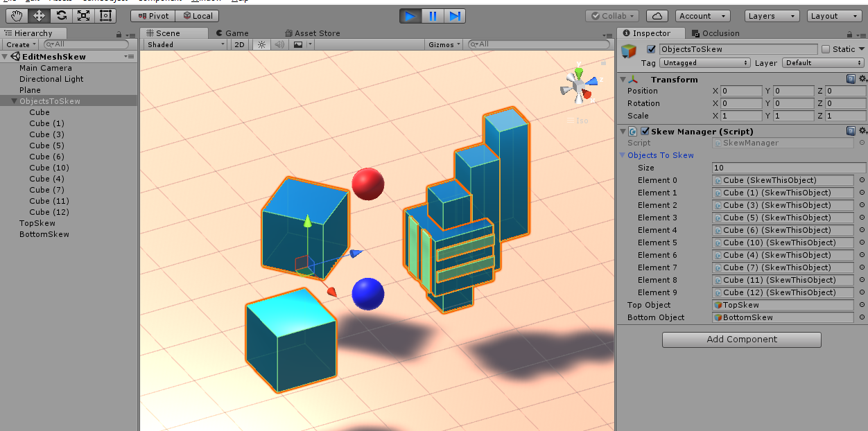
Task: Select the Scale tool
Action: [84, 15]
